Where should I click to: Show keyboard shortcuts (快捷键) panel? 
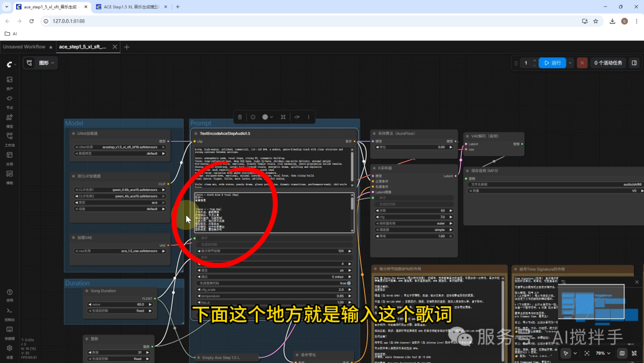[x=10, y=332]
